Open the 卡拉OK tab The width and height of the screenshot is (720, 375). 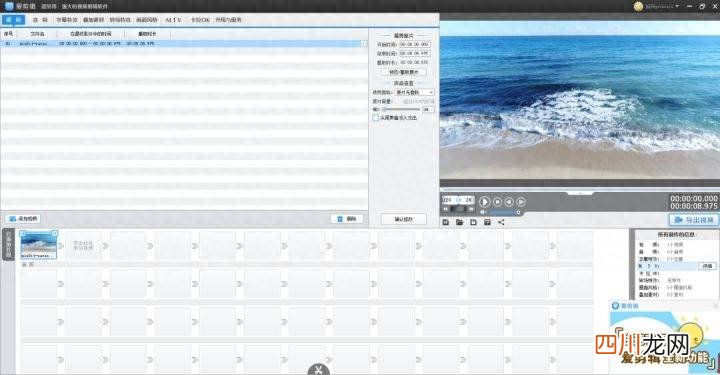pyautogui.click(x=200, y=20)
